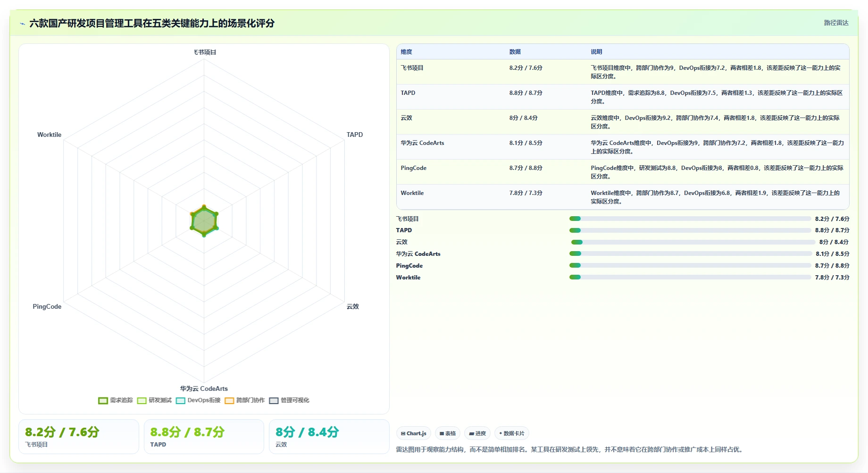
Task: Click the explanatory note below the chips
Action: click(x=570, y=449)
